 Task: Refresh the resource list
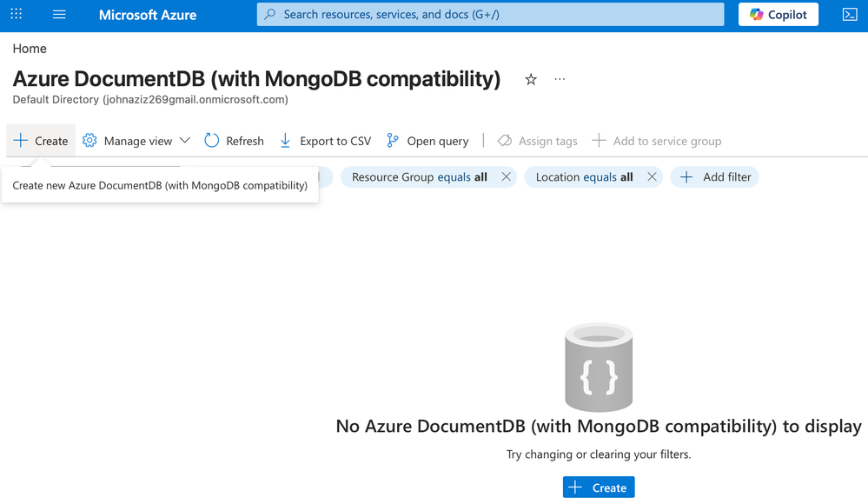(x=235, y=141)
